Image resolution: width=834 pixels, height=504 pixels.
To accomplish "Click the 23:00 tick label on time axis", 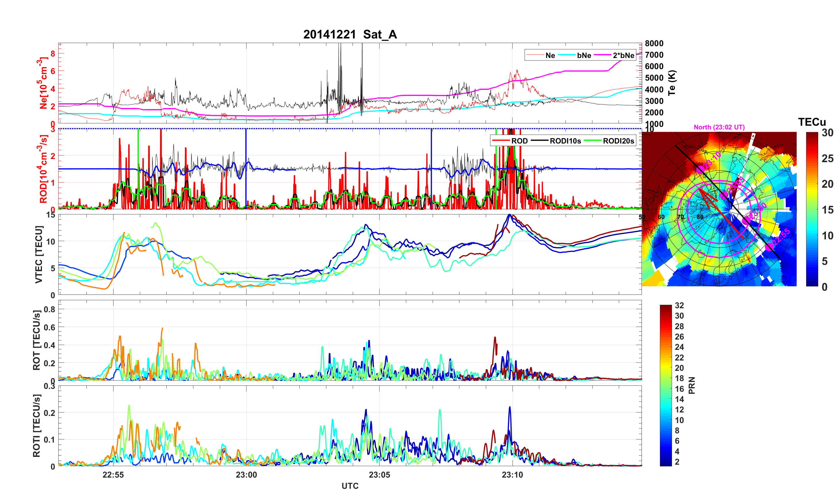I will pyautogui.click(x=246, y=475).
